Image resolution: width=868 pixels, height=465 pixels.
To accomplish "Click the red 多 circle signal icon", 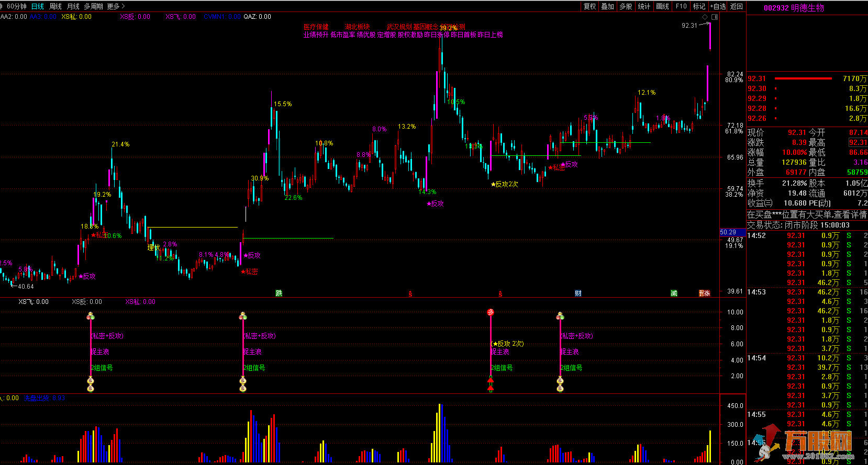I will [491, 312].
